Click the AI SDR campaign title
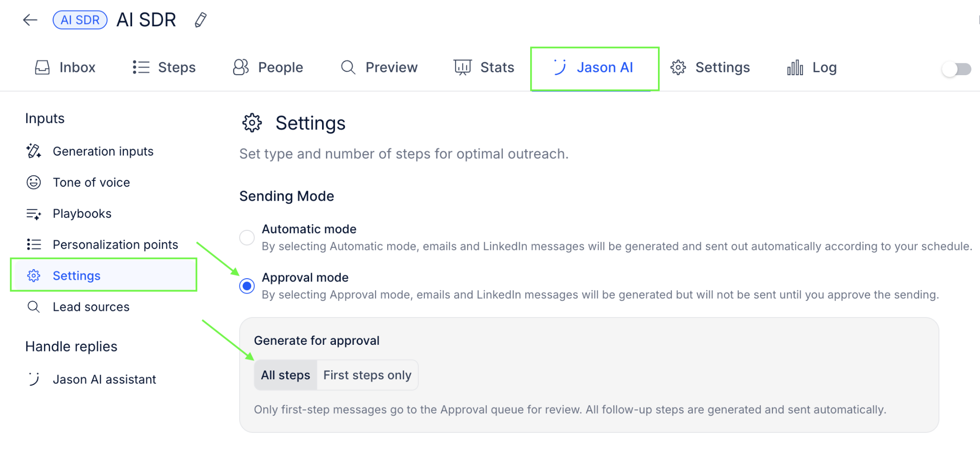 pos(146,20)
